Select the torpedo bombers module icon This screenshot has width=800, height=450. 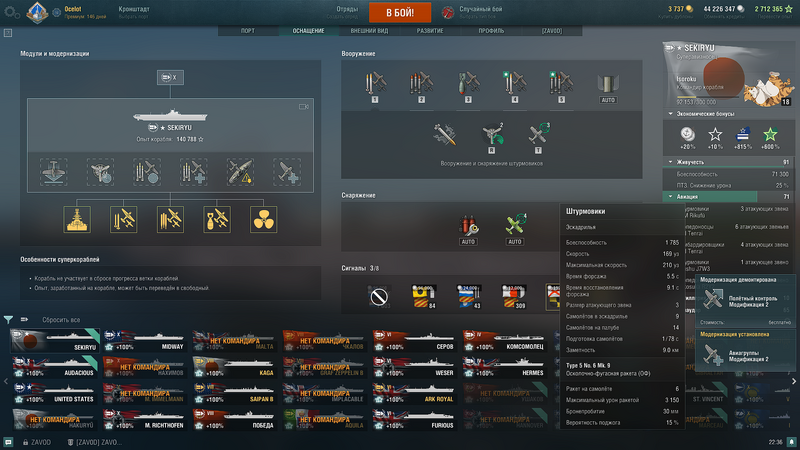coord(170,219)
